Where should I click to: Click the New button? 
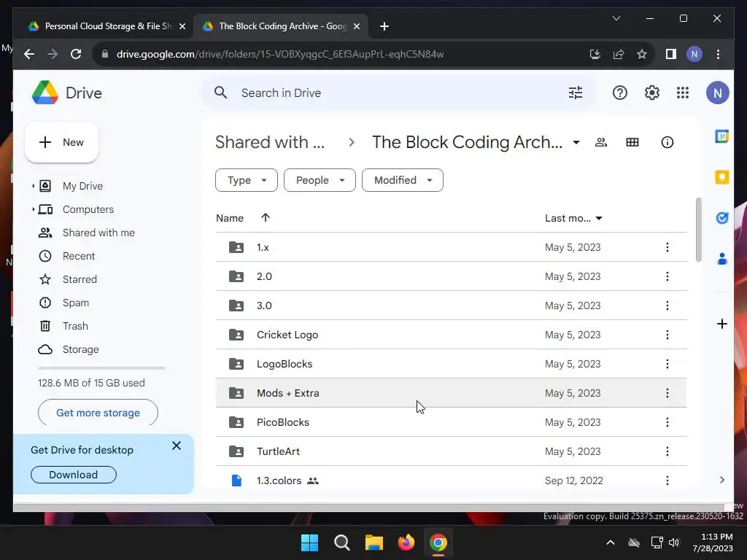coord(61,142)
